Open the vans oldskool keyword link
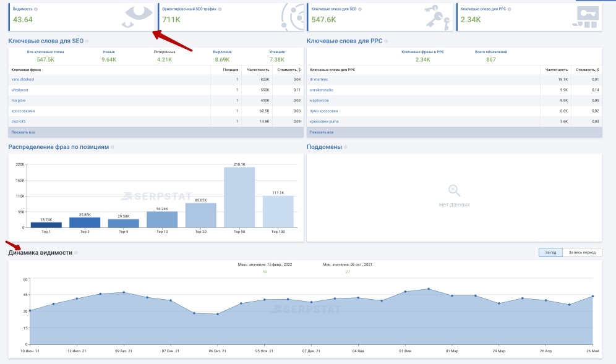 23,79
